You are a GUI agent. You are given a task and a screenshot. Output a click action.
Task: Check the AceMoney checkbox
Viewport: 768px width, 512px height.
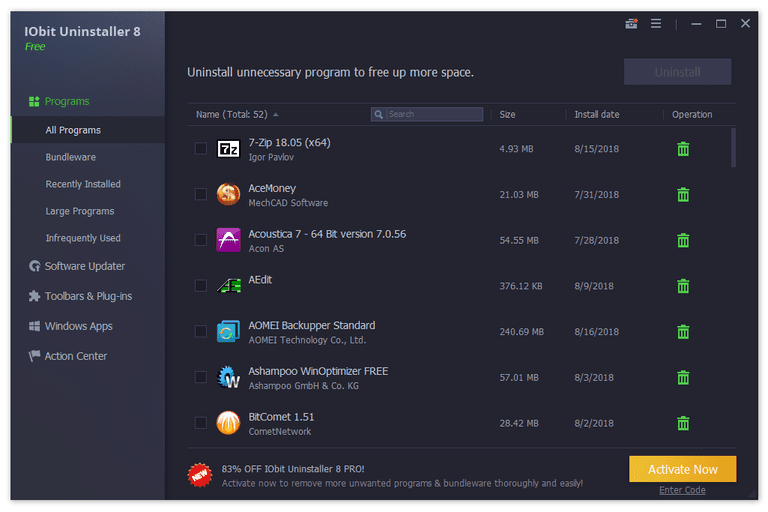point(201,194)
